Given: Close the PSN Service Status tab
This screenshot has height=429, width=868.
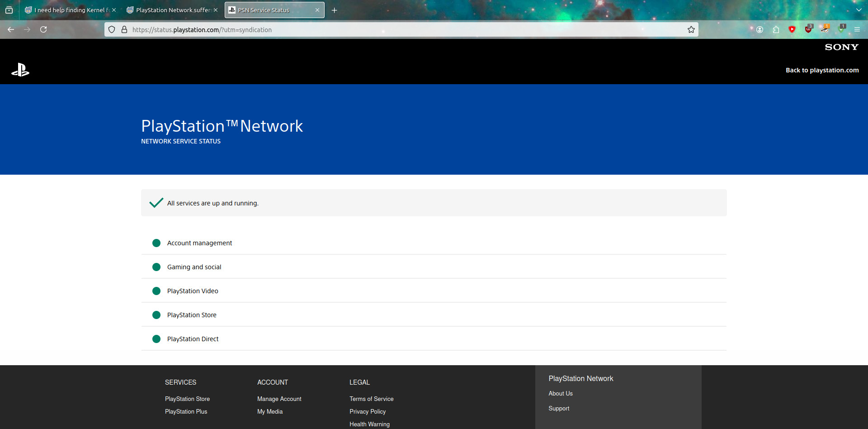Looking at the screenshot, I should pyautogui.click(x=317, y=10).
